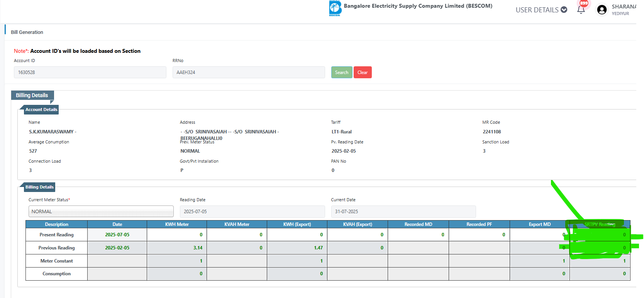Click the Account Details section header
Screen dimensions: 644x298
41,109
